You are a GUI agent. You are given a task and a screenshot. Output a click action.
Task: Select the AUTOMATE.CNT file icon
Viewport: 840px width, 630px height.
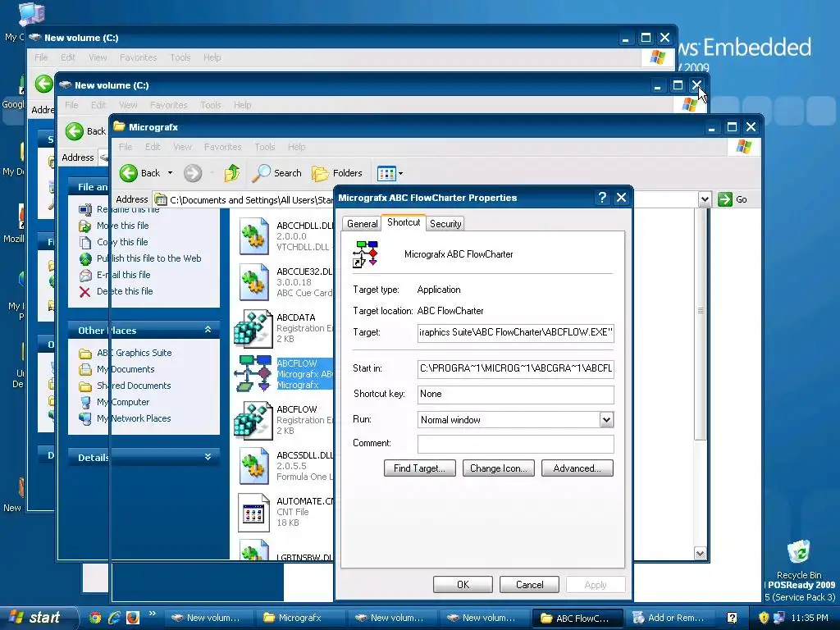coord(254,512)
